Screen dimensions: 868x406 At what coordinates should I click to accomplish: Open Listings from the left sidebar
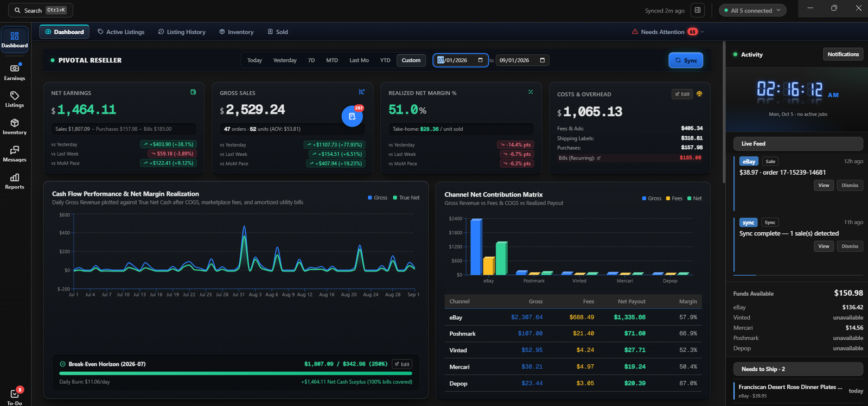point(15,99)
